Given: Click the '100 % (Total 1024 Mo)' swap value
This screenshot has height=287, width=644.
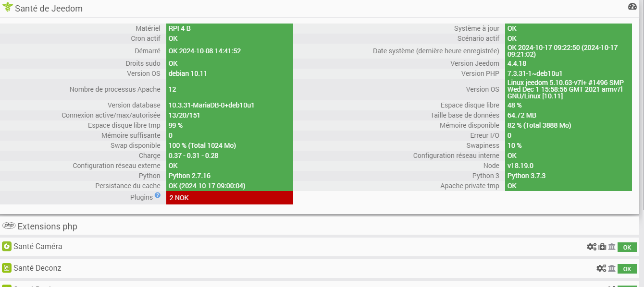Looking at the screenshot, I should 202,145.
